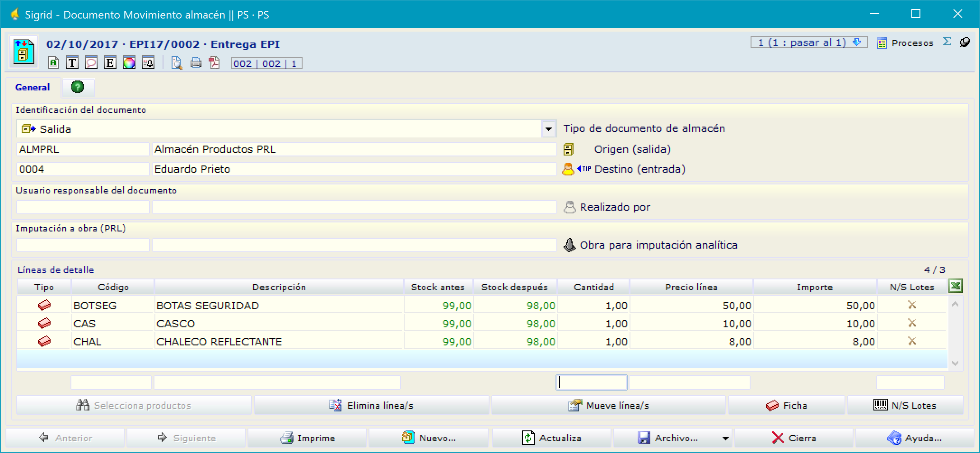Export detail lines with the Excel icon
This screenshot has width=980, height=453.
click(956, 286)
